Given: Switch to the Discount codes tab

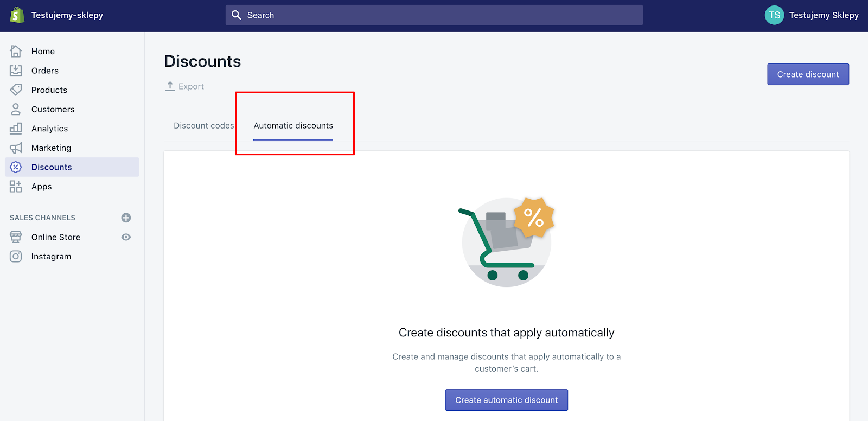Looking at the screenshot, I should (203, 125).
